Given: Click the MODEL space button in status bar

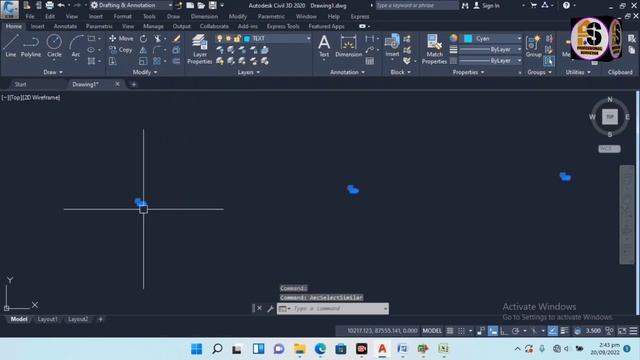Looking at the screenshot, I should [432, 331].
